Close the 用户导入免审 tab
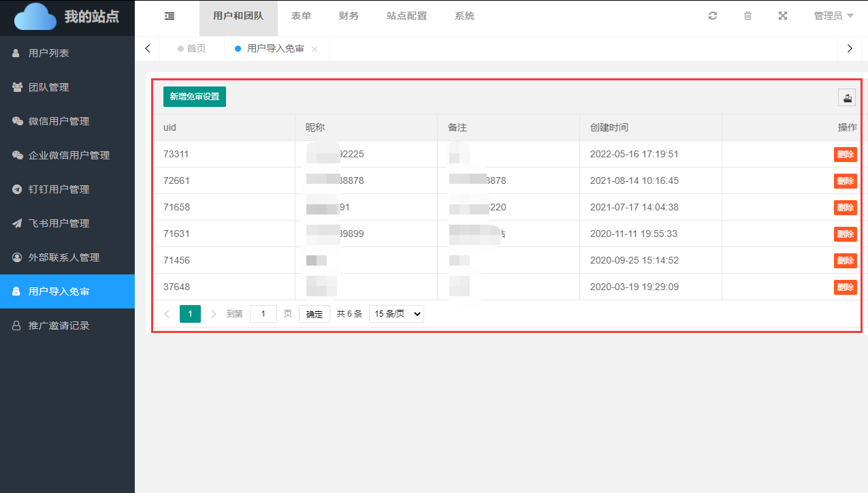 click(x=315, y=49)
